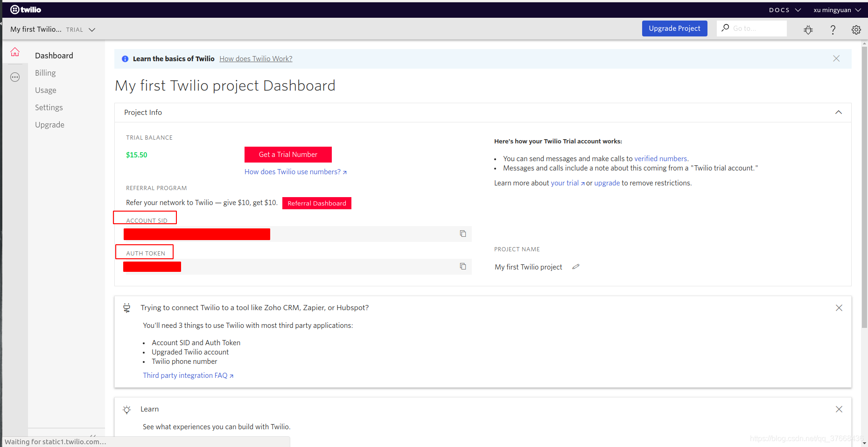Open Third party integration FAQ link

(188, 376)
